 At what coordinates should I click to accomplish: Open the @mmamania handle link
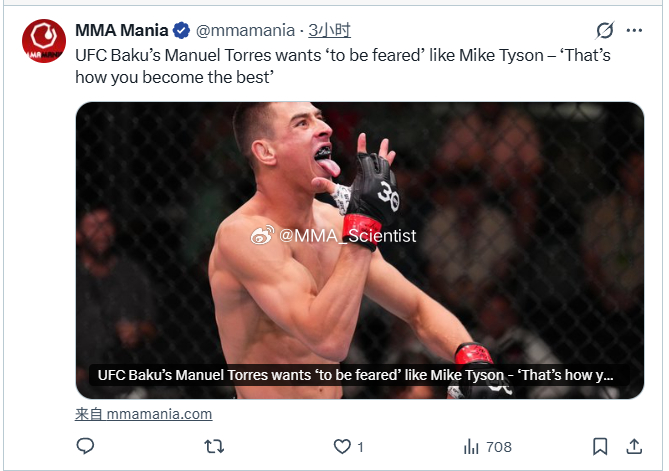245,31
